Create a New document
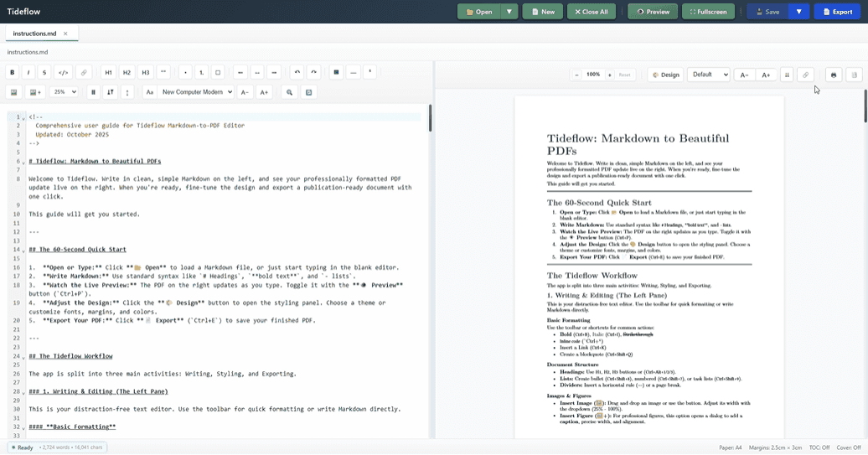868x455 pixels. coord(543,12)
